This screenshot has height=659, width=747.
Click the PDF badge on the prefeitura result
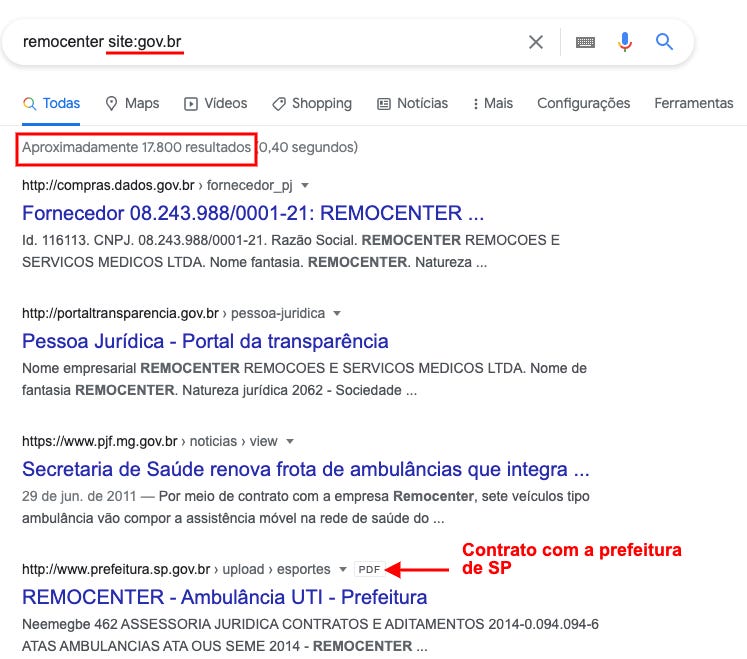coord(369,569)
